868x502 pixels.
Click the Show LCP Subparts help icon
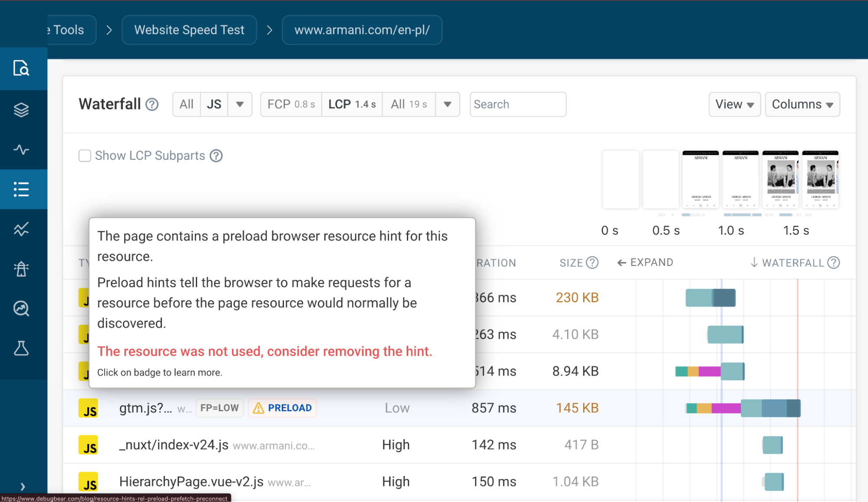[x=216, y=156]
